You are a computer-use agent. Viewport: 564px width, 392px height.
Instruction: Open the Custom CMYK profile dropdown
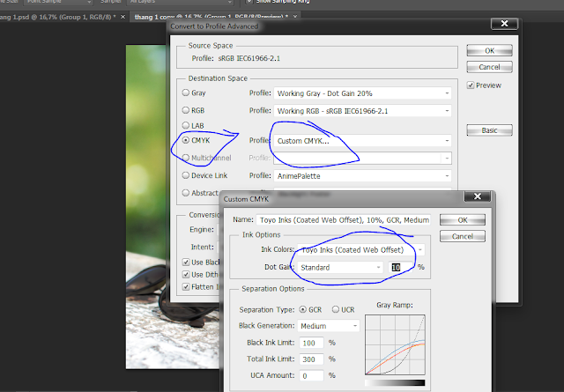coord(362,141)
